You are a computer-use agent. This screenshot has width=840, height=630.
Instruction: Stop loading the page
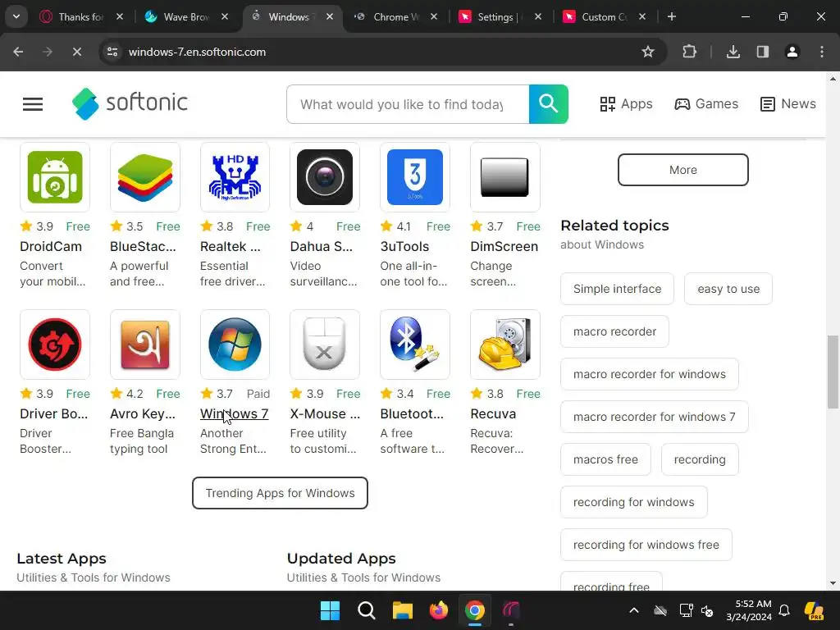click(76, 52)
